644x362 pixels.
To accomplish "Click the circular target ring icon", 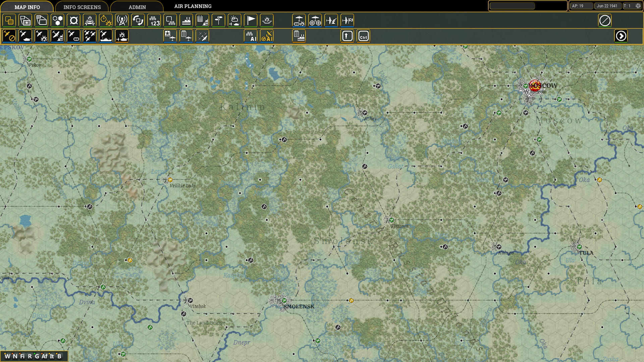I will pyautogui.click(x=73, y=20).
